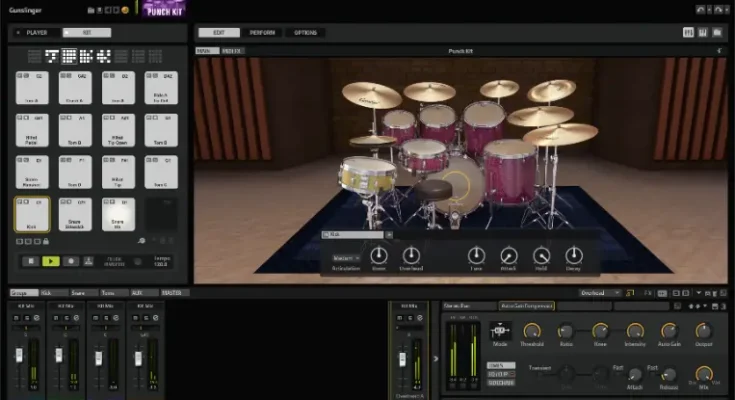Click the Record button in transport
Image resolution: width=735 pixels, height=400 pixels.
click(x=71, y=261)
